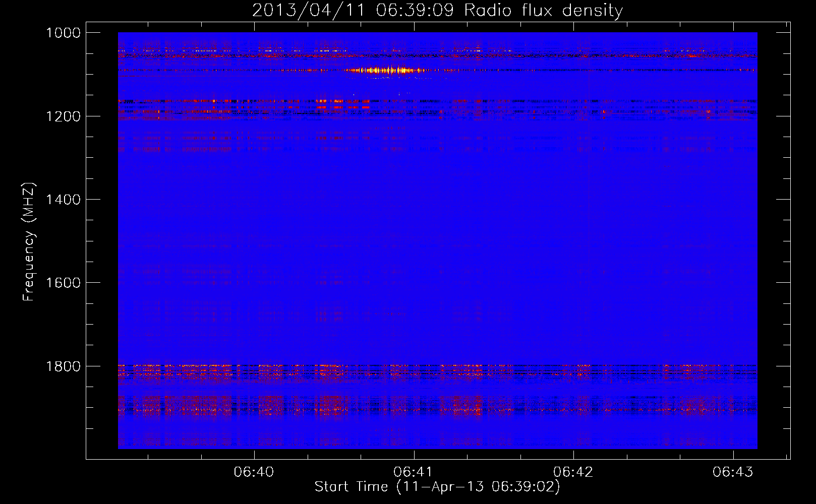Click the 1600 frequency tick label
This screenshot has height=504, width=816.
[x=63, y=283]
